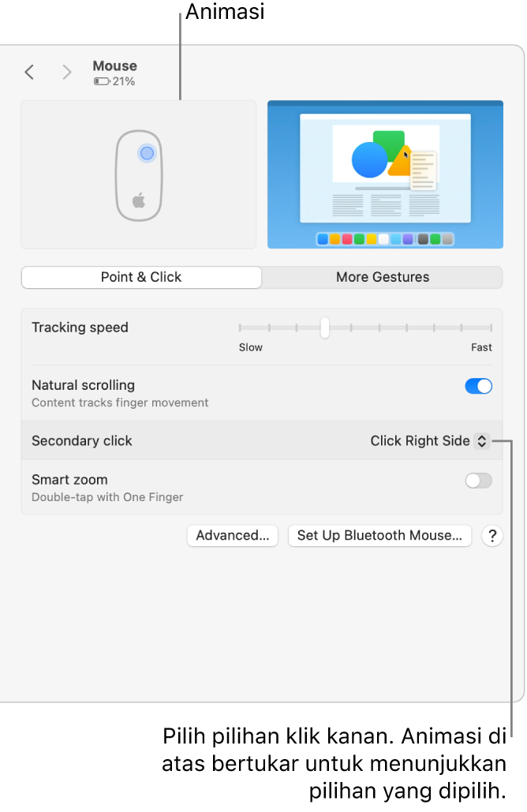Open the Secondary click popup menu
This screenshot has height=812, width=527.
[430, 440]
